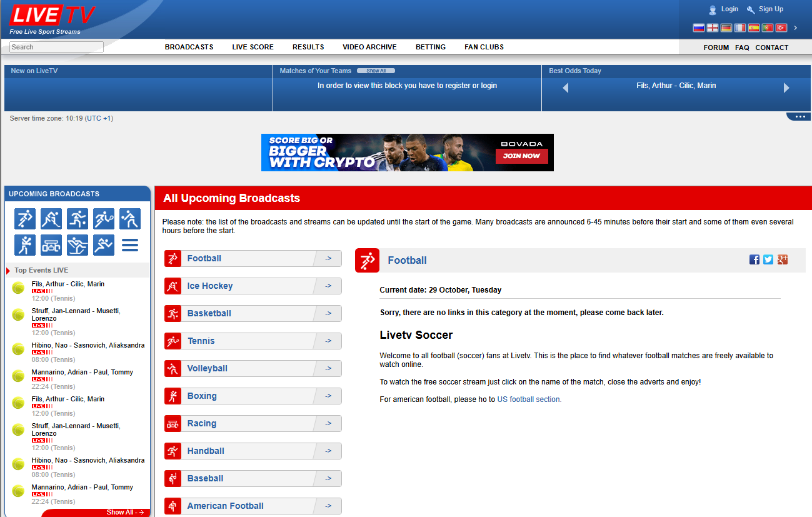Open the hamburger menu in Upcoming Broadcasts panel
Viewport: 812px width, 517px height.
click(x=130, y=245)
